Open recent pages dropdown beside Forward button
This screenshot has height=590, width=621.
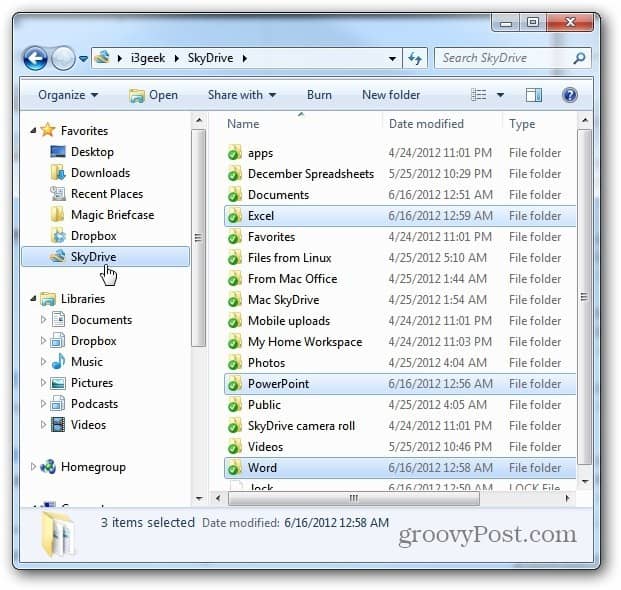[83, 59]
